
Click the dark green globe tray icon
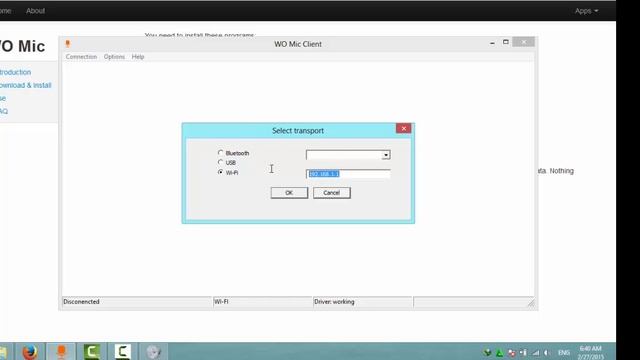click(x=487, y=352)
